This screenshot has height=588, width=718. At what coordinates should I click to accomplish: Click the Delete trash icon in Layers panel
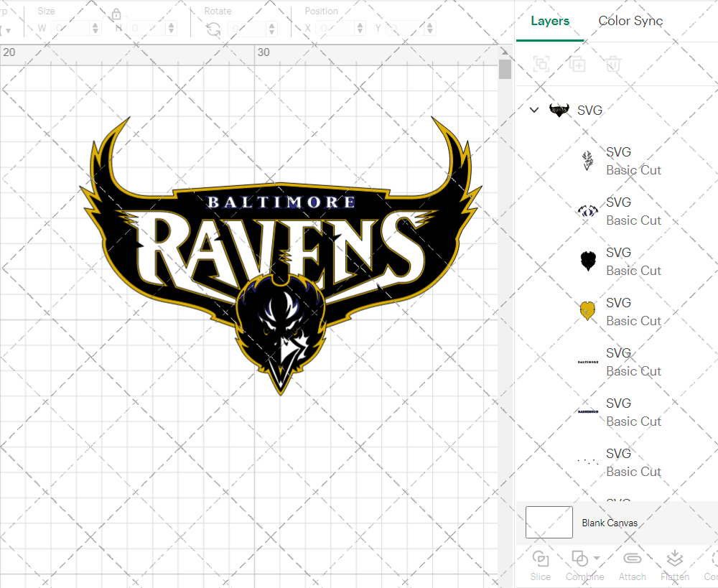(x=613, y=64)
